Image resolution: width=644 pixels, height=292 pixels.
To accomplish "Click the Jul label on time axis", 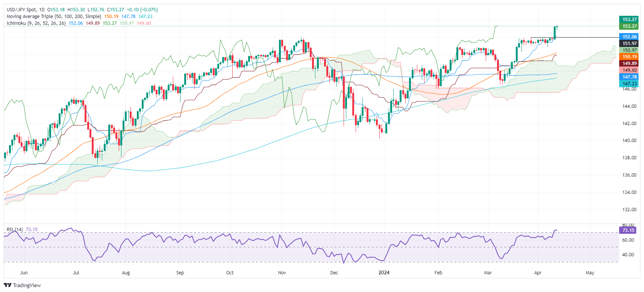I will point(76,273).
